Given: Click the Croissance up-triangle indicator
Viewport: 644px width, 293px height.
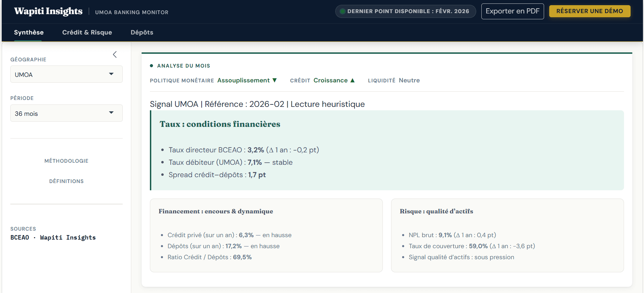Looking at the screenshot, I should [352, 80].
